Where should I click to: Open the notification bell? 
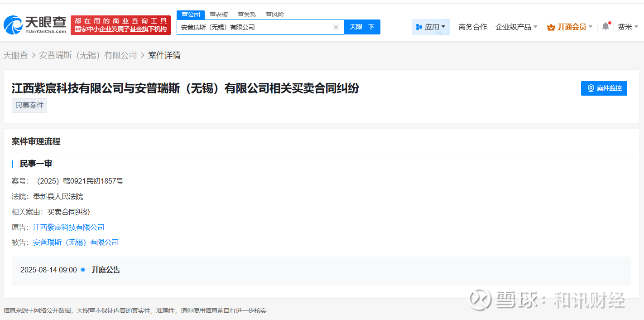(606, 27)
